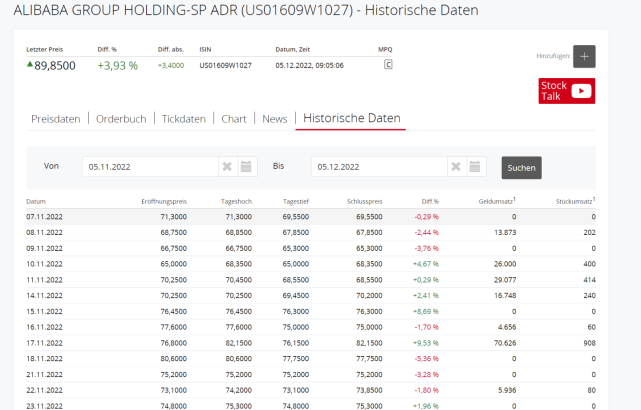641x410 pixels.
Task: Select the Tickdaten tab
Action: [184, 119]
